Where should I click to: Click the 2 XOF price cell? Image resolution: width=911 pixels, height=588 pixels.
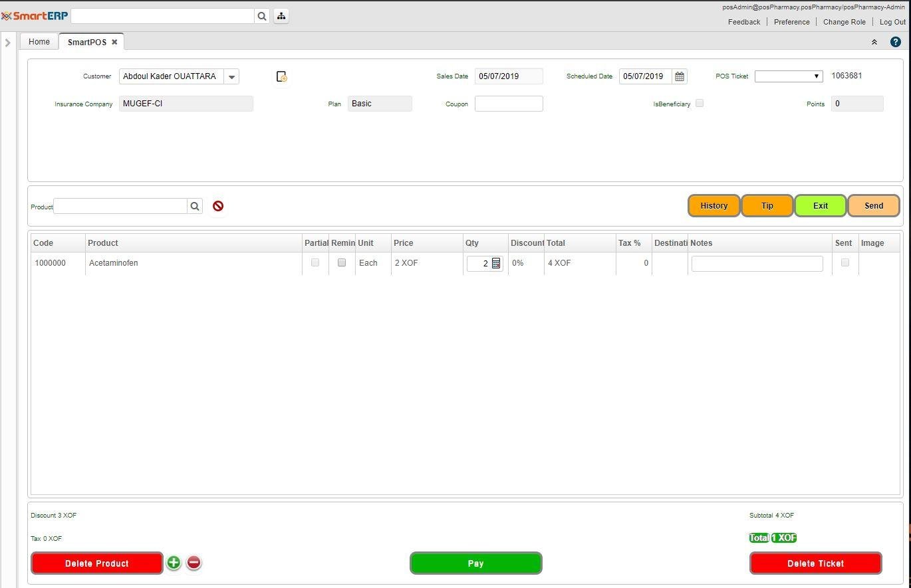coord(427,263)
